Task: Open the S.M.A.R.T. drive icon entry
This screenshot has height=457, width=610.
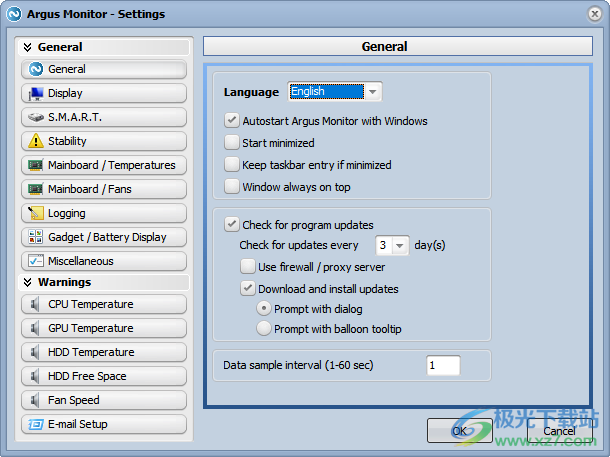Action: tap(35, 117)
